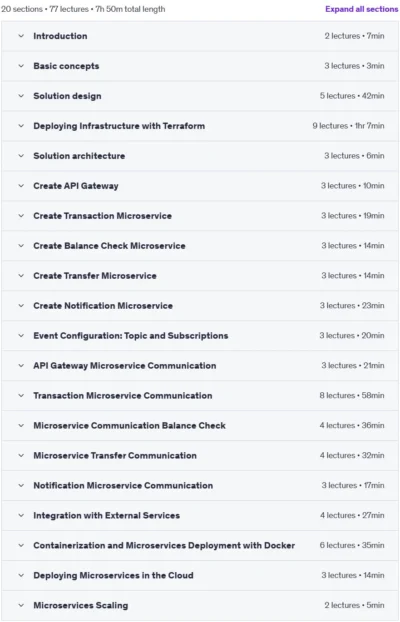Viewport: 400px width, 622px height.
Task: Click chevron beside Create Transaction Microservice
Action: (21, 216)
